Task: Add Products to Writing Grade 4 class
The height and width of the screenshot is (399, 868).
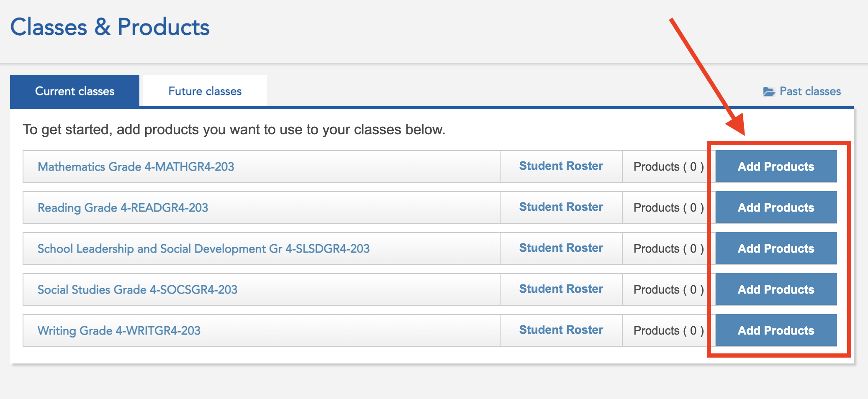Action: pyautogui.click(x=776, y=330)
